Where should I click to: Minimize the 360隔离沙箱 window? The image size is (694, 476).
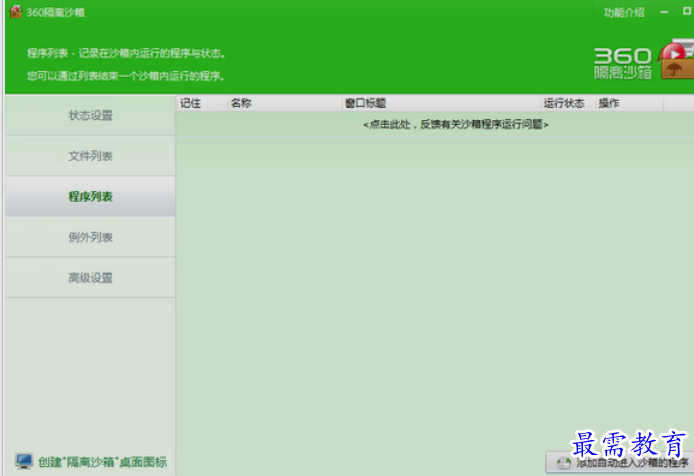(664, 12)
